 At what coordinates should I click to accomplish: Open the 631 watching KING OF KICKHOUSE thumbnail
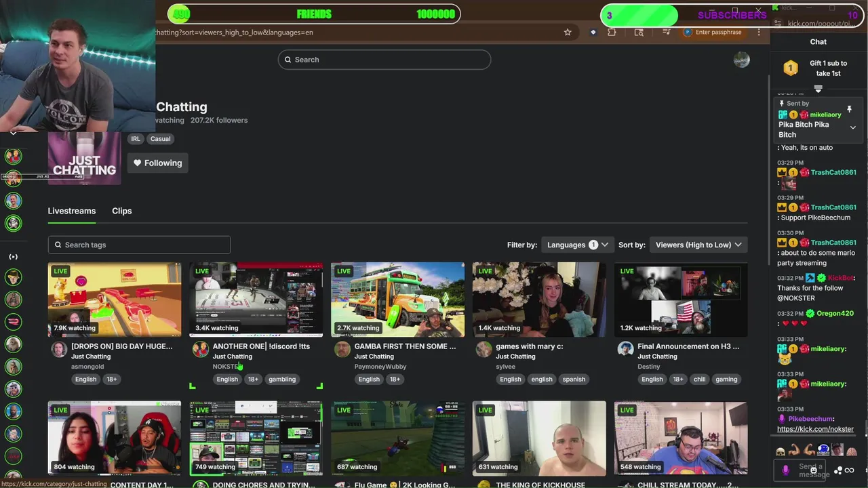click(539, 439)
